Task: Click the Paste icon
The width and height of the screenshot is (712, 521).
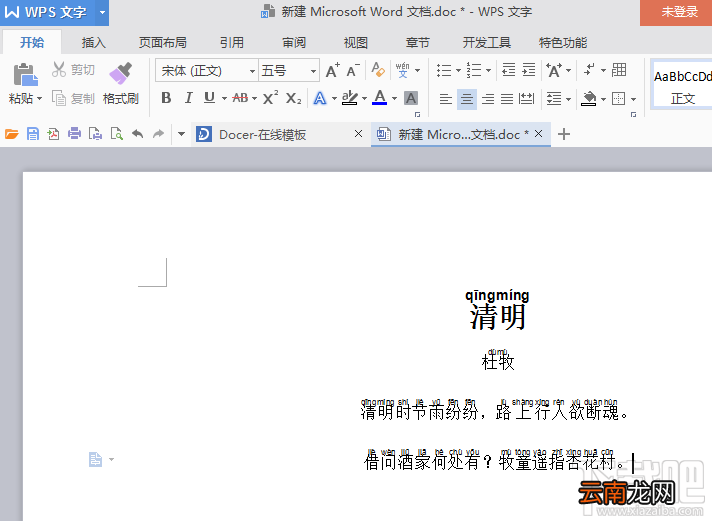Action: pyautogui.click(x=25, y=75)
